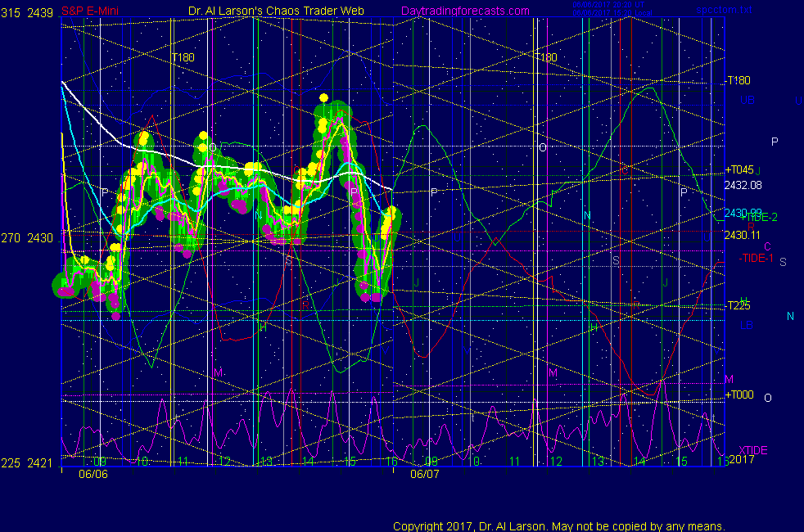
Task: Click the "spcctom.txt" file name
Action: pyautogui.click(x=724, y=10)
